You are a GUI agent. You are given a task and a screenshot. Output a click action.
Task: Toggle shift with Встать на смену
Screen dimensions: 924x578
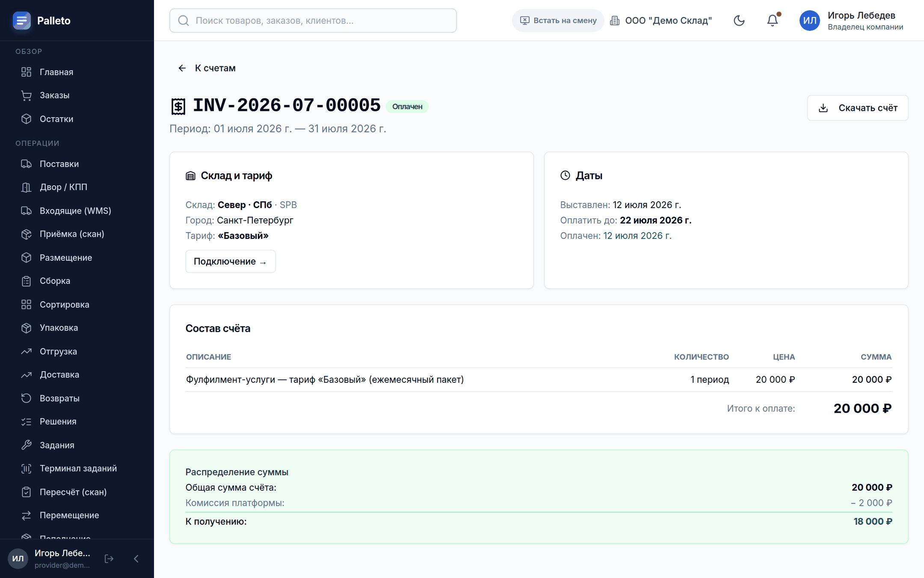(x=558, y=21)
